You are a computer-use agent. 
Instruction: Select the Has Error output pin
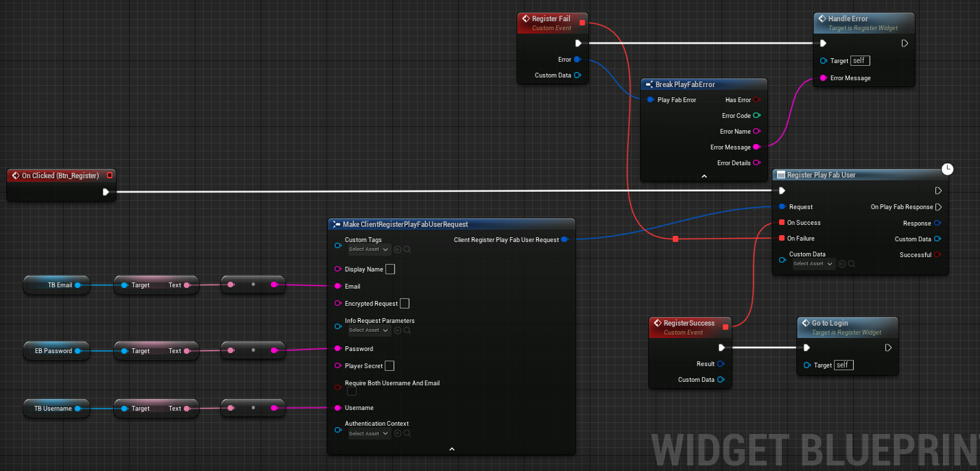click(x=756, y=100)
